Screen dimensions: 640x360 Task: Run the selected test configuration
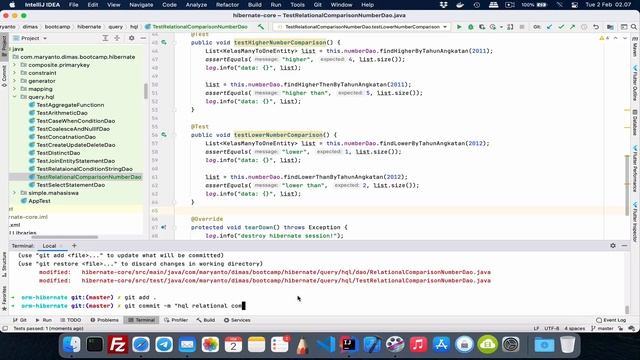coord(459,27)
